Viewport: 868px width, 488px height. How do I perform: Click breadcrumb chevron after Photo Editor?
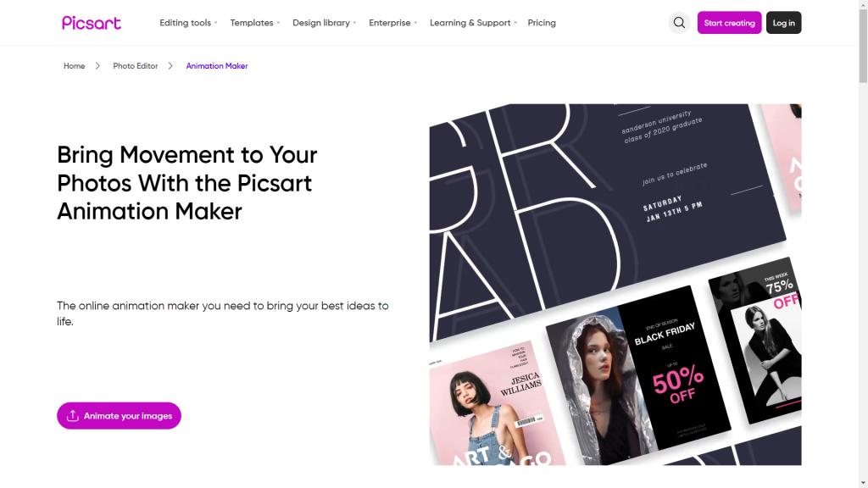point(170,66)
